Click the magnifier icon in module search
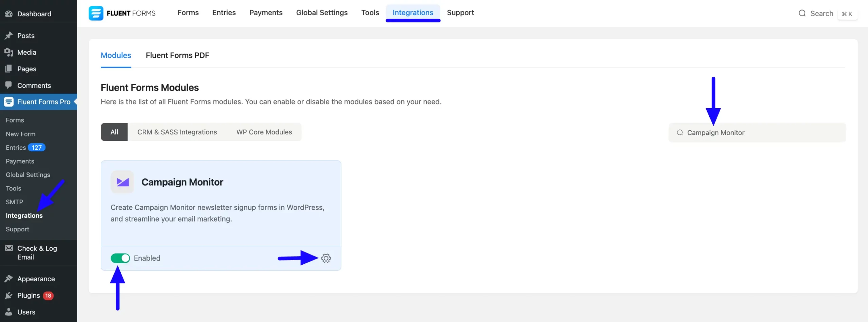Viewport: 868px width, 322px height. click(680, 133)
